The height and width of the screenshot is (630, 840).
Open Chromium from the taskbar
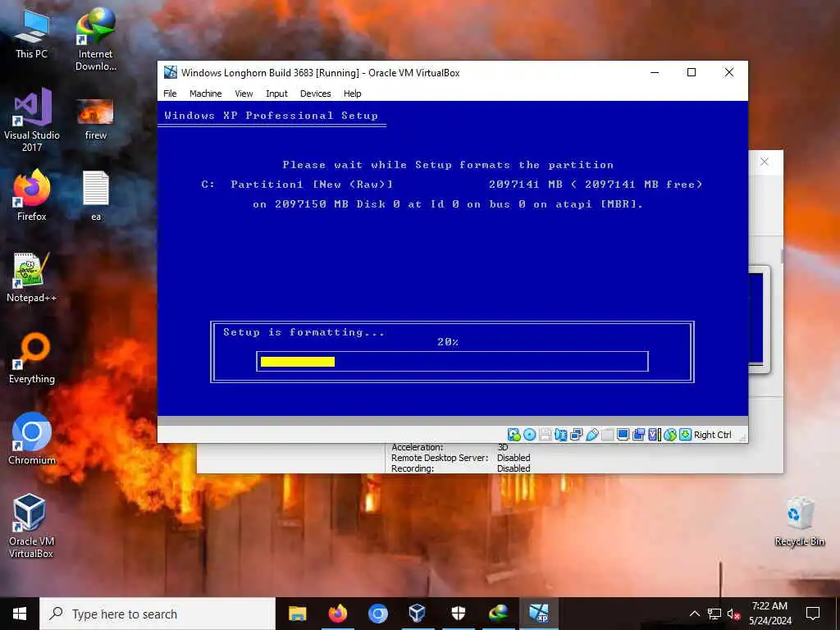pos(377,614)
